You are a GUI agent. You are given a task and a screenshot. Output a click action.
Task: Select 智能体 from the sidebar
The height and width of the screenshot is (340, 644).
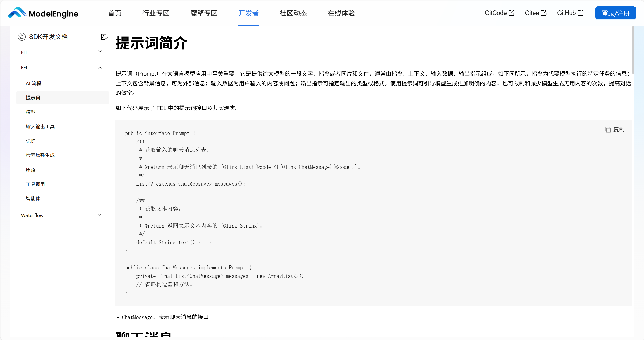[x=33, y=198]
